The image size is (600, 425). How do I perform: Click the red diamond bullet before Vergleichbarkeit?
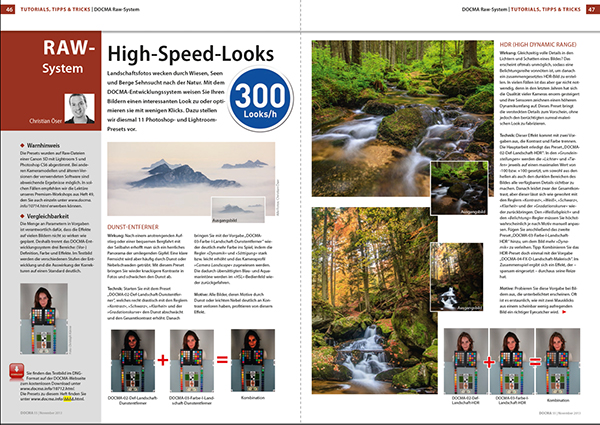pos(23,216)
